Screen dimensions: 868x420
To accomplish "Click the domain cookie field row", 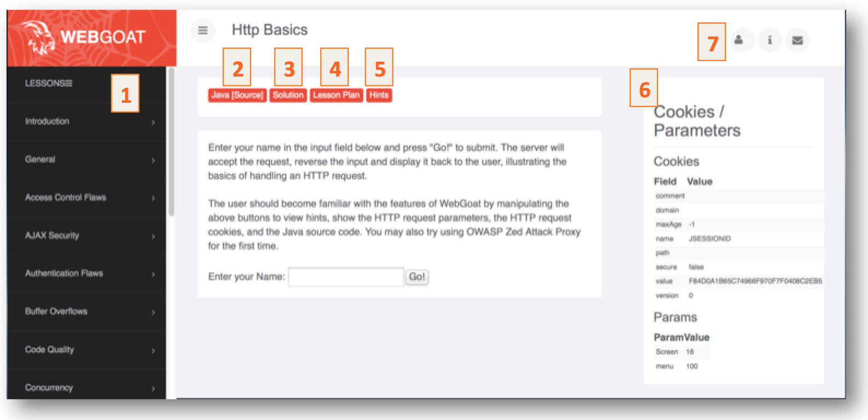I will [x=738, y=210].
